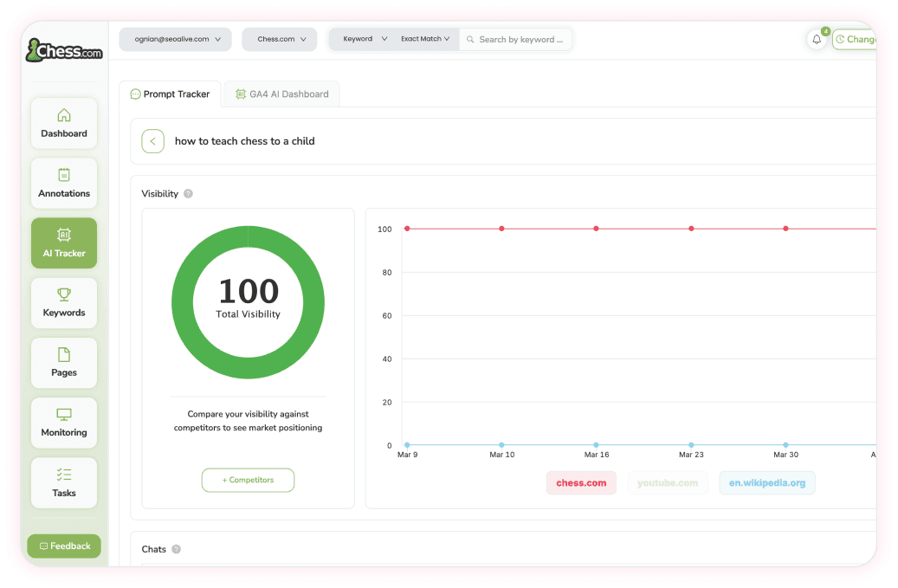Click the Feedback button
Viewport: 898px width, 588px height.
pyautogui.click(x=64, y=546)
